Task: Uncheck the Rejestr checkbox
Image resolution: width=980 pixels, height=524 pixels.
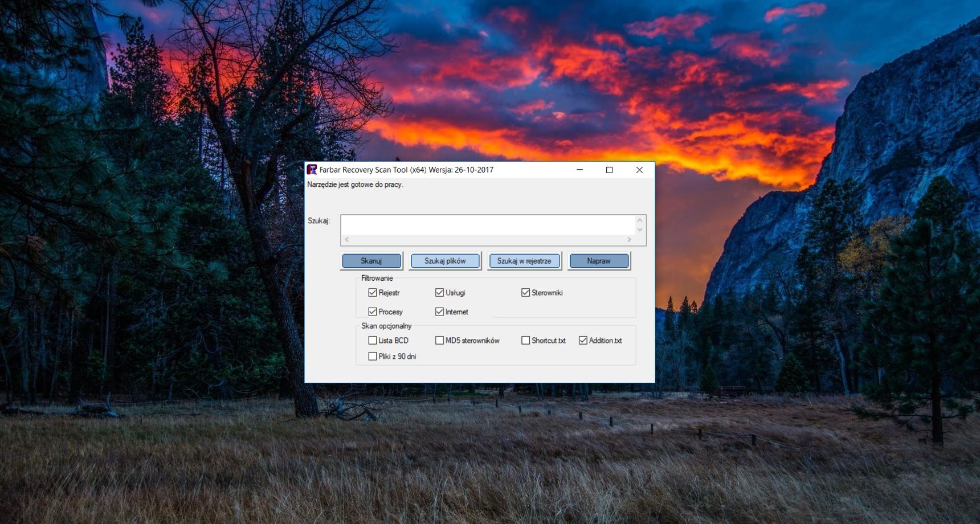Action: 373,293
